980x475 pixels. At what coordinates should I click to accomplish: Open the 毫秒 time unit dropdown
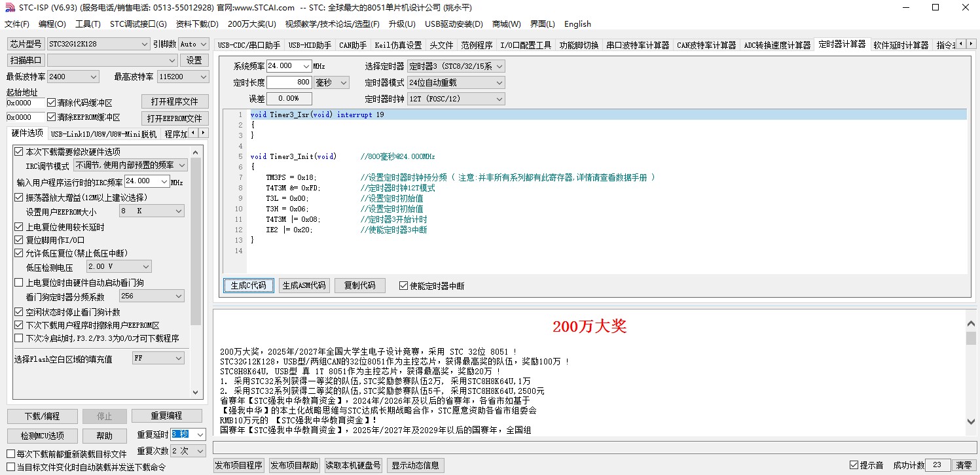point(331,82)
